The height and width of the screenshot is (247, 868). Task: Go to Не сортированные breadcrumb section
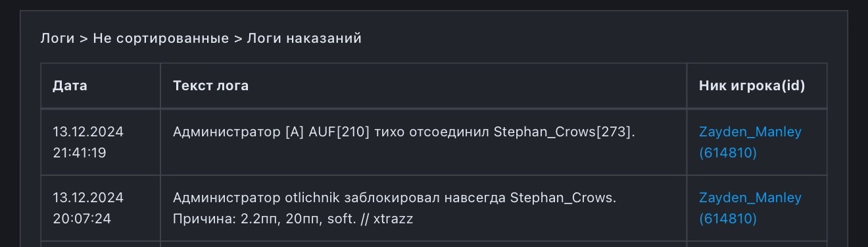[160, 38]
